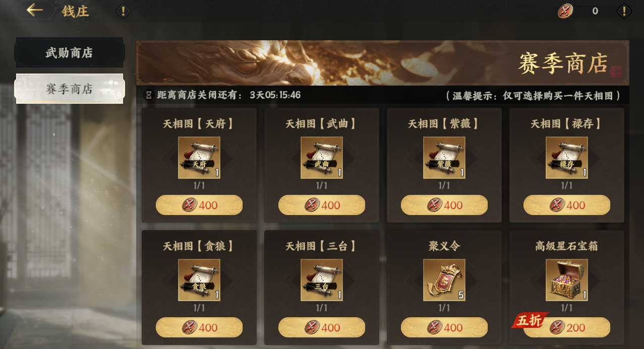
Task: Click the back arrow next to 钱庄
Action: pos(34,10)
